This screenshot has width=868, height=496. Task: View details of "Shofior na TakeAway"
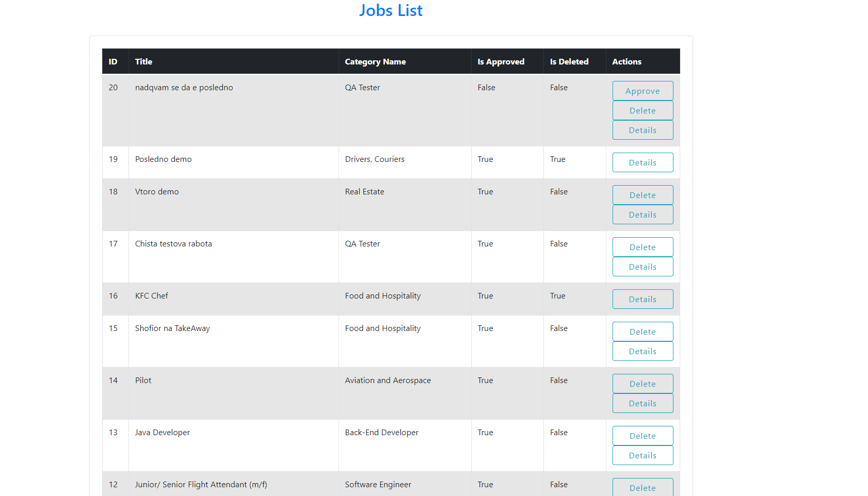(642, 351)
